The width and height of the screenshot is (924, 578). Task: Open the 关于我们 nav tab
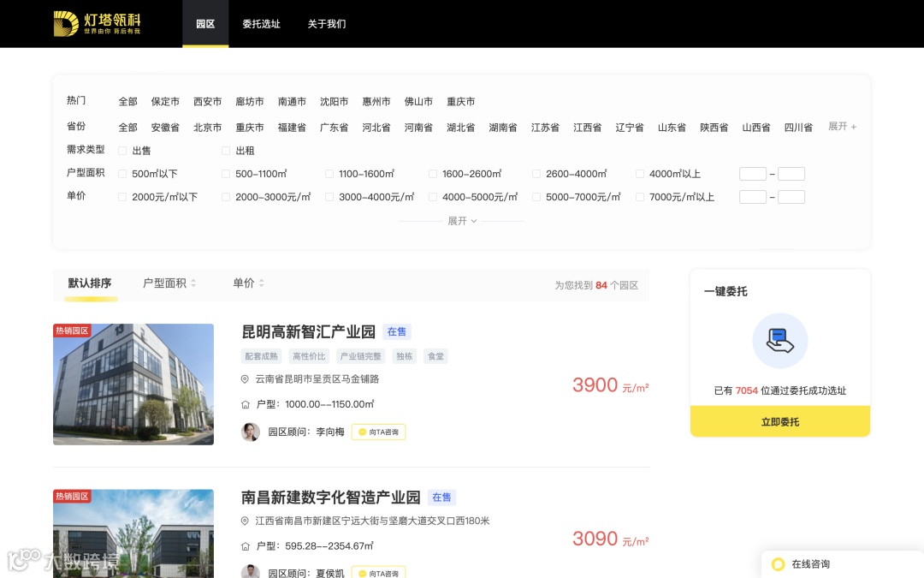coord(327,24)
